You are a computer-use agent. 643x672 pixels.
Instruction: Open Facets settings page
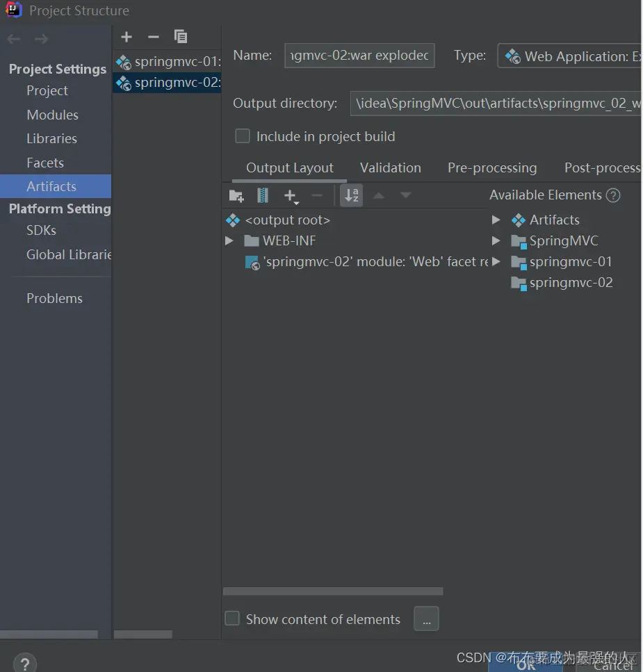click(x=45, y=163)
